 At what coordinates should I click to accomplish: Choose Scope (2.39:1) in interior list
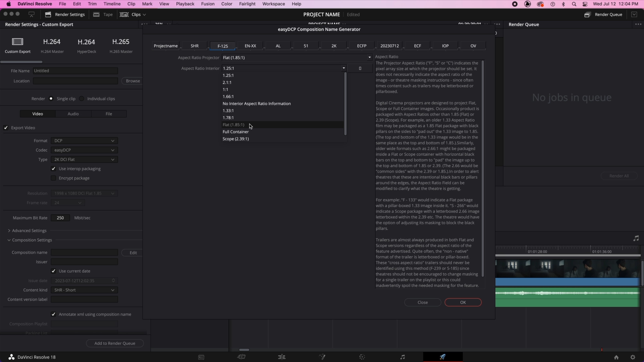click(x=236, y=139)
